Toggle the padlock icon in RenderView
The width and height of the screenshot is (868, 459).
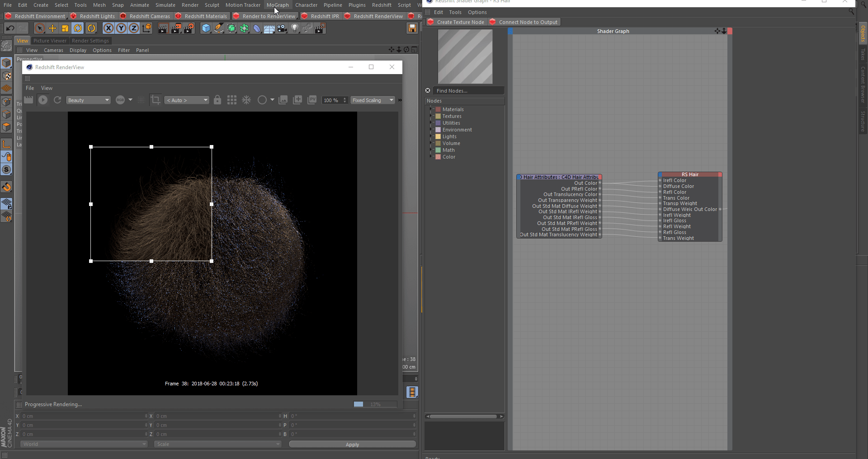pyautogui.click(x=217, y=100)
